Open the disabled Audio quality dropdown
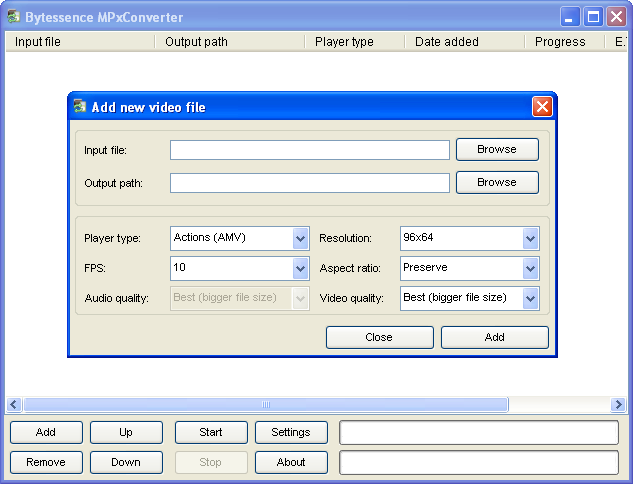Image resolution: width=633 pixels, height=484 pixels. [x=300, y=298]
